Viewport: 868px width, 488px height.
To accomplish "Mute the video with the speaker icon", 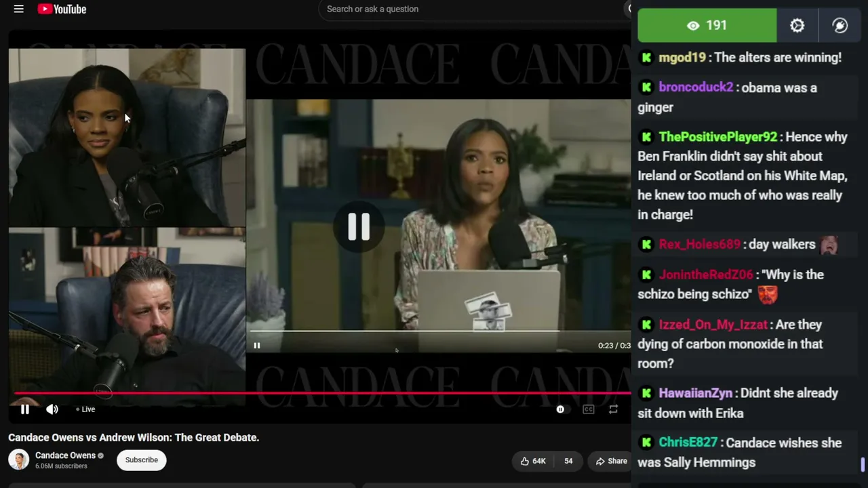I will (x=52, y=409).
